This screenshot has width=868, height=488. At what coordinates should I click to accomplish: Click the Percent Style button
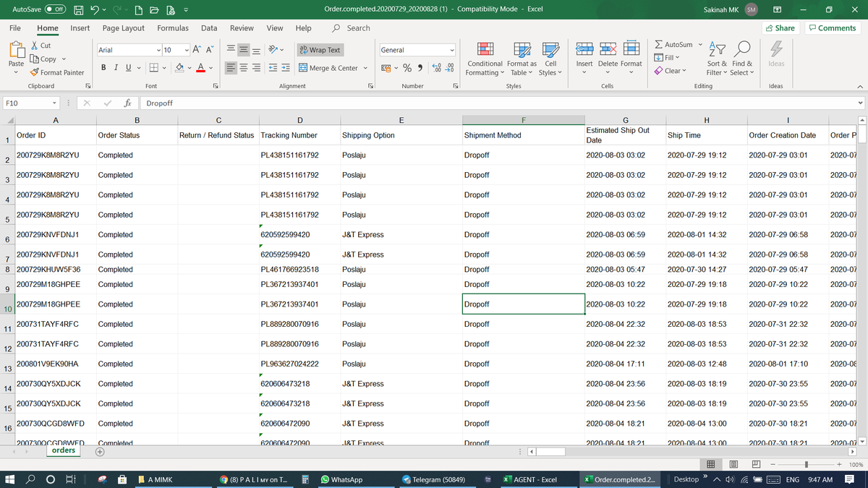(407, 68)
